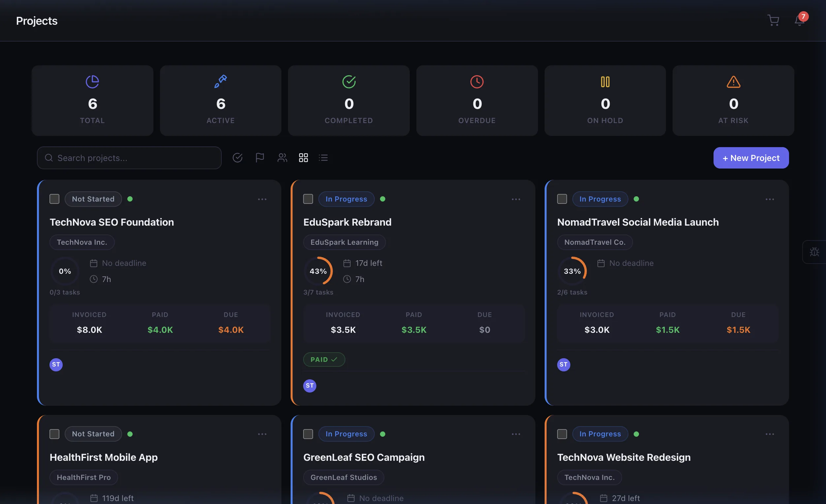Click the 43% progress circle on EduSpark

click(318, 271)
